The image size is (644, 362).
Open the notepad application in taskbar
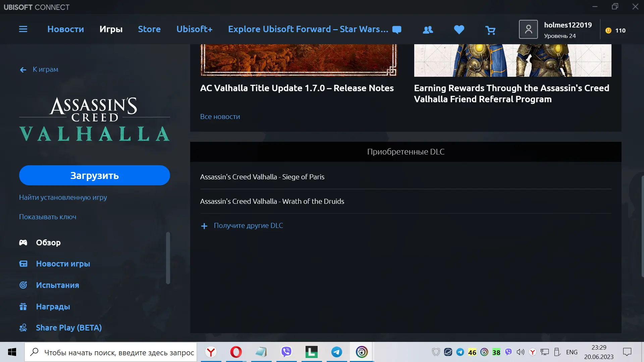pos(261,352)
